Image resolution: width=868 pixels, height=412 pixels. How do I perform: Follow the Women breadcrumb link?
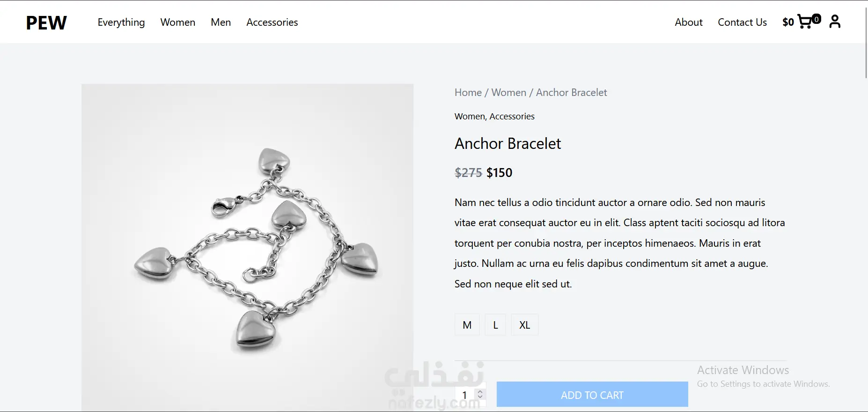click(x=509, y=93)
